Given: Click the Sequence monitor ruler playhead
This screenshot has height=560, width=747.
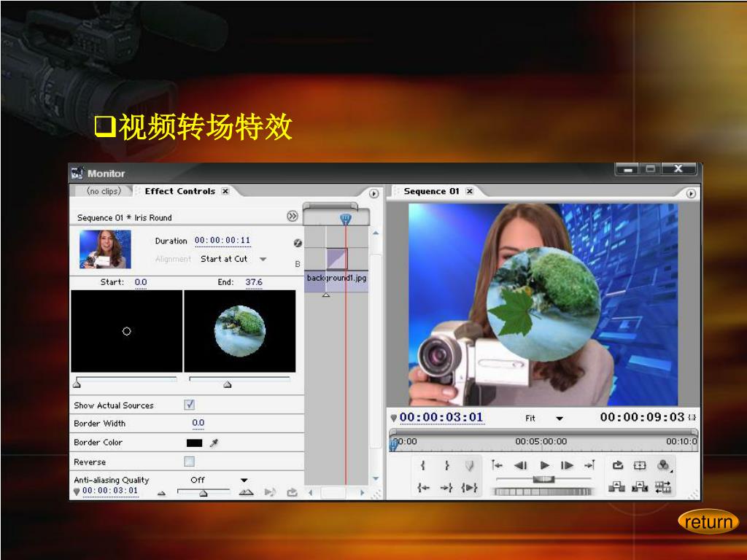Looking at the screenshot, I should (x=393, y=444).
